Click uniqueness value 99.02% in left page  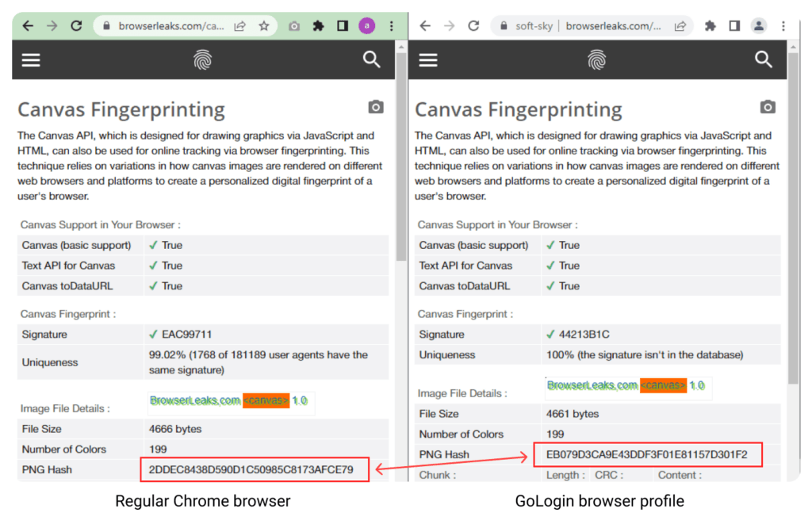(x=259, y=362)
